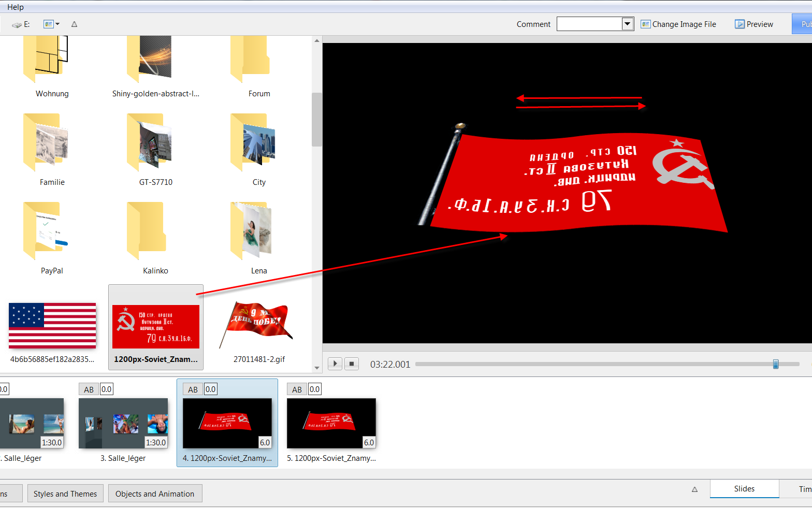The width and height of the screenshot is (812, 508).
Task: Open Objects and Animation editor
Action: click(155, 494)
